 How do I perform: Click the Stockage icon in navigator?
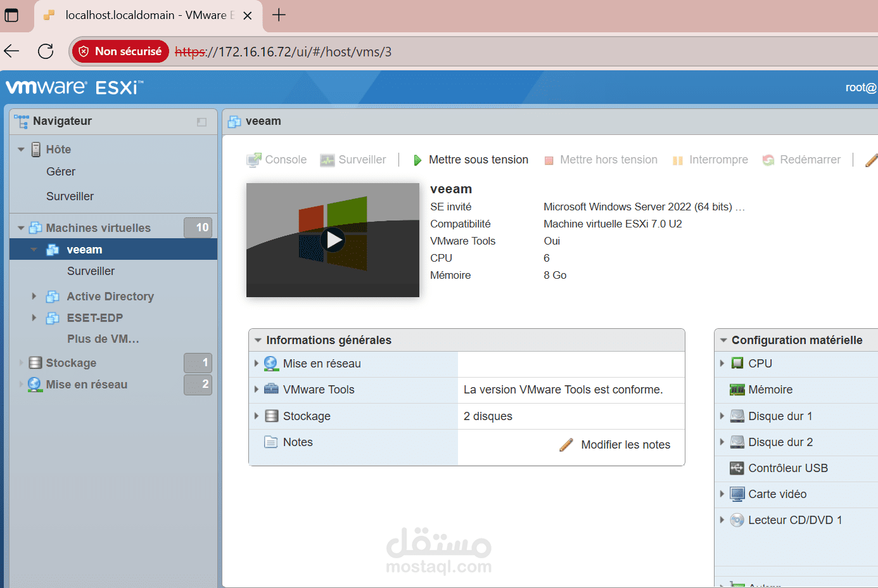click(35, 363)
